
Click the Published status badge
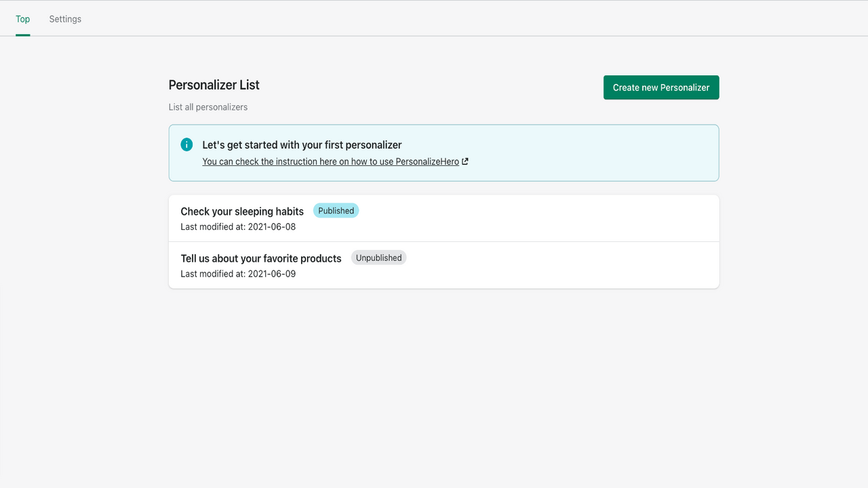click(336, 211)
